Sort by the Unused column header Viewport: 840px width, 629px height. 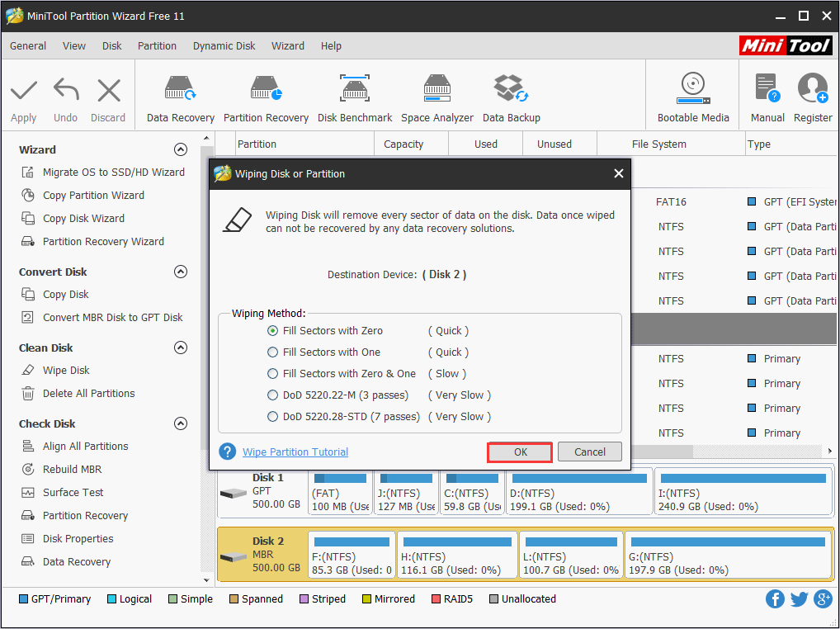559,144
